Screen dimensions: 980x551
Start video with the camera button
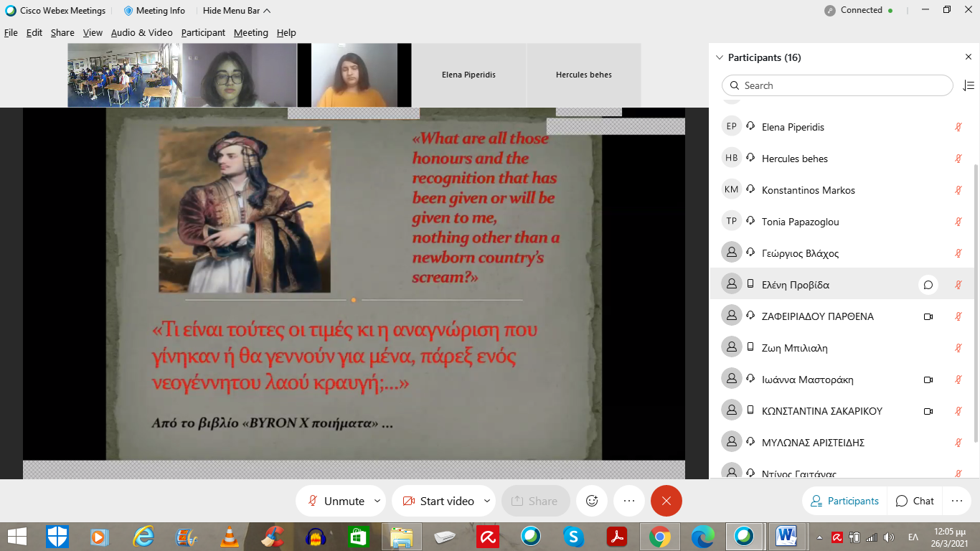[x=438, y=501]
